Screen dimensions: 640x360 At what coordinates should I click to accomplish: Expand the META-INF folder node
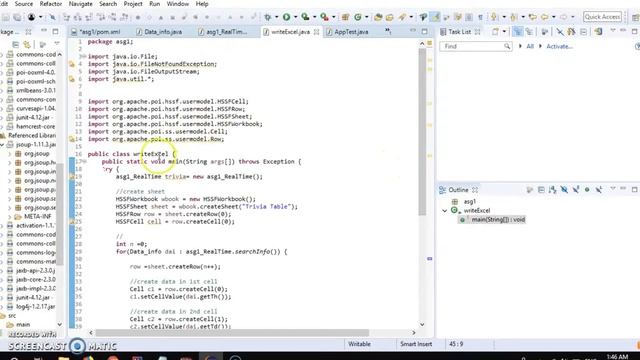[10, 217]
